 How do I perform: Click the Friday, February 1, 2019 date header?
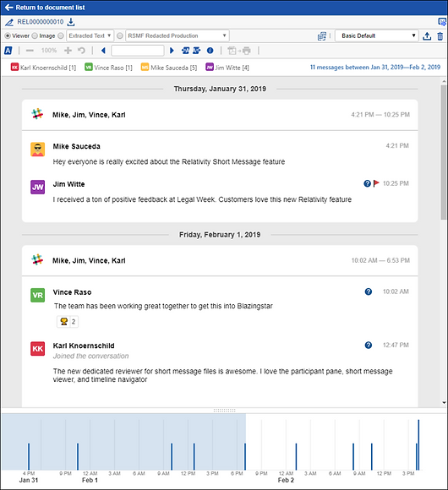coord(220,235)
